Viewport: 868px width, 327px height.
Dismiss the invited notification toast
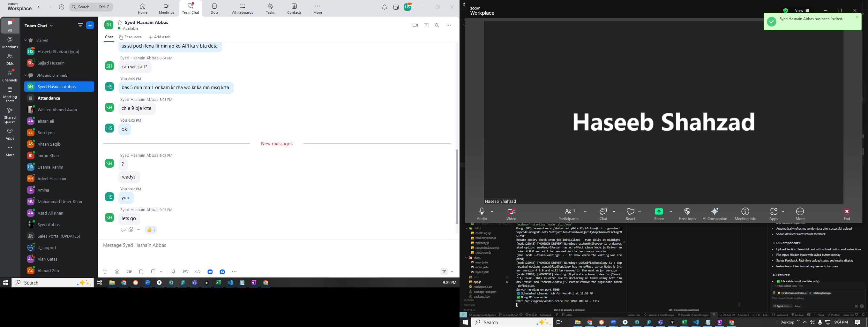click(x=857, y=17)
